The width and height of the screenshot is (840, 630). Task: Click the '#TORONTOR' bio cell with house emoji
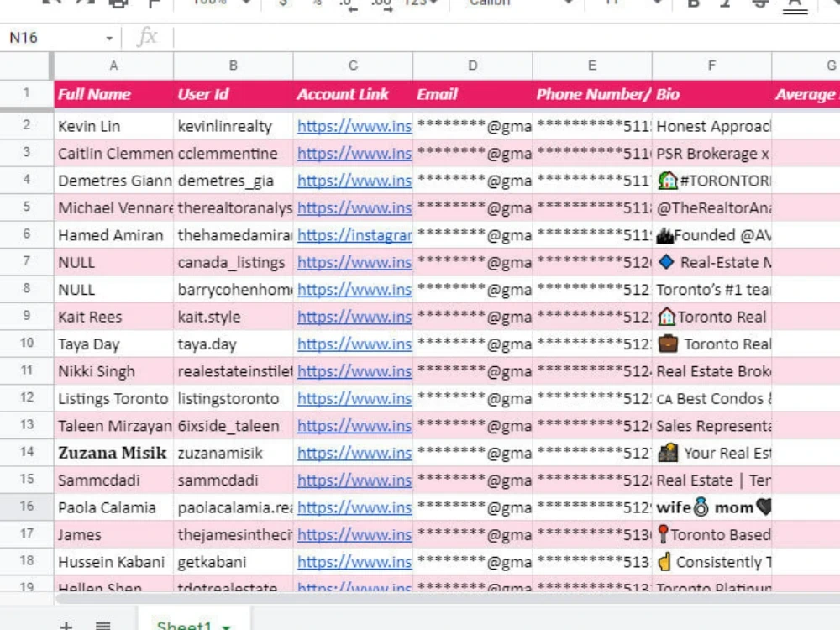pos(712,181)
